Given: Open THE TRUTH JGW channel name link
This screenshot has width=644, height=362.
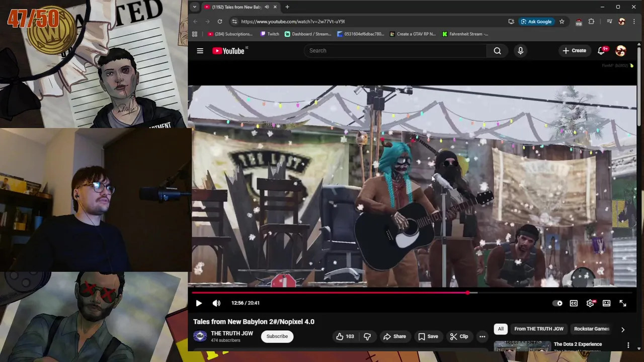Looking at the screenshot, I should point(232,333).
